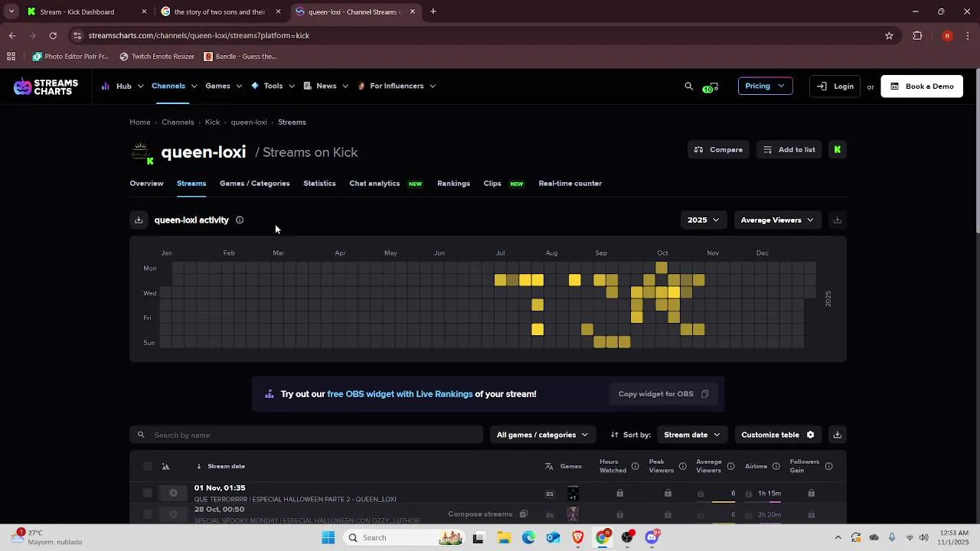Click Airtime info icon
The image size is (980, 551).
(776, 466)
